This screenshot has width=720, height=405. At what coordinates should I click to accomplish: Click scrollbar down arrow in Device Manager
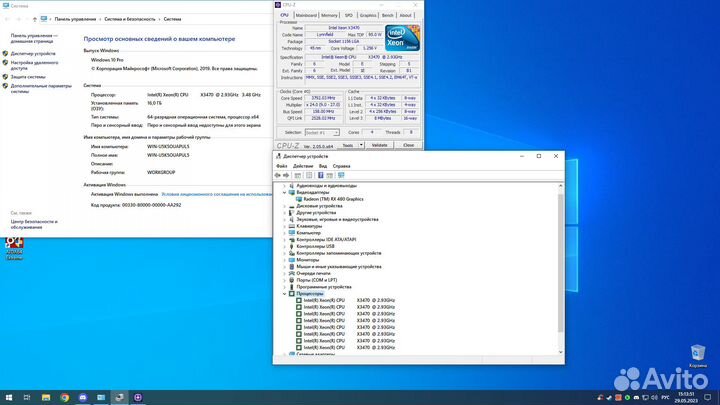click(x=560, y=352)
